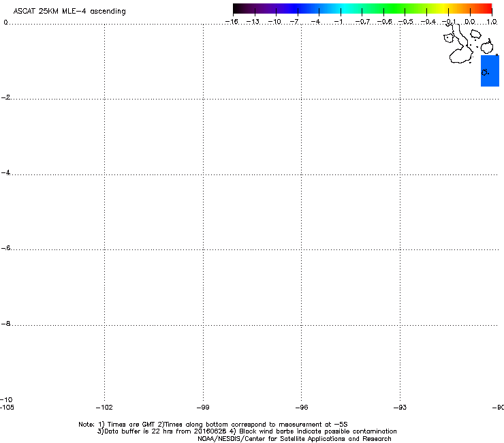Click the "Times are GMT" note line
This screenshot has height=443, width=504.
[213, 425]
